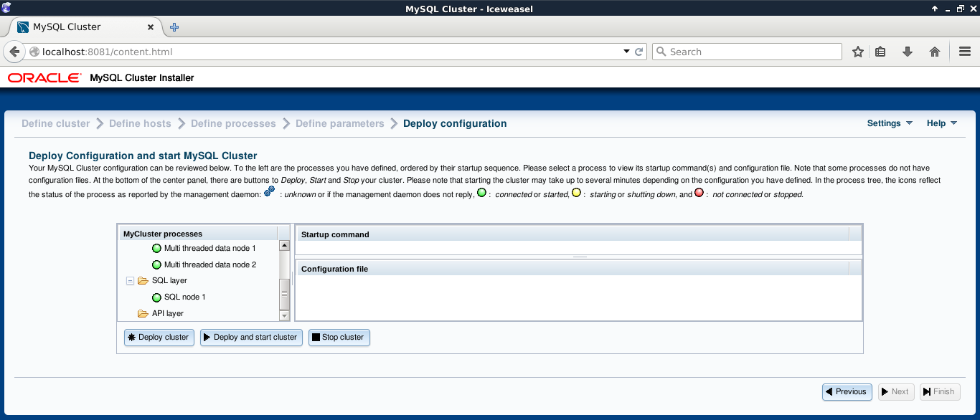The image size is (980, 420).
Task: Switch to Define parameters step
Action: point(340,123)
